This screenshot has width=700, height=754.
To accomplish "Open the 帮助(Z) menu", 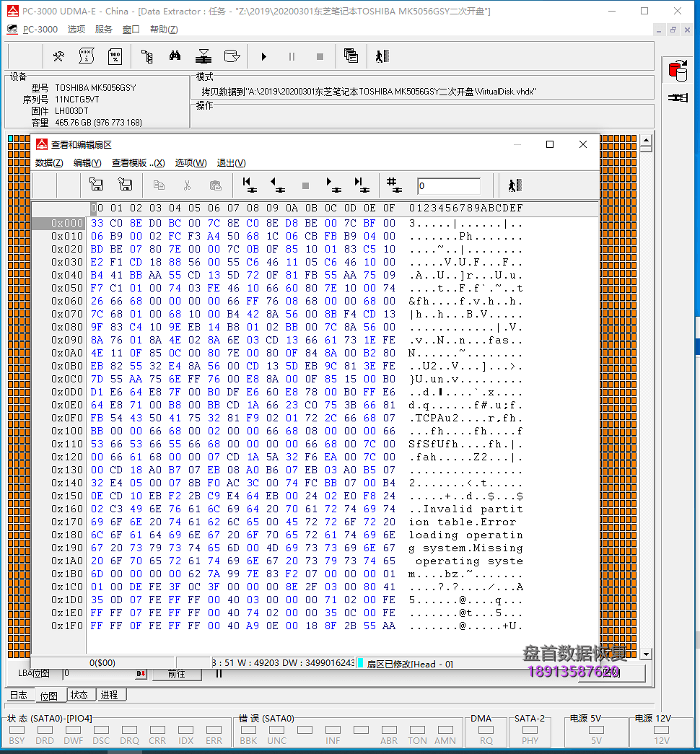I will point(164,30).
